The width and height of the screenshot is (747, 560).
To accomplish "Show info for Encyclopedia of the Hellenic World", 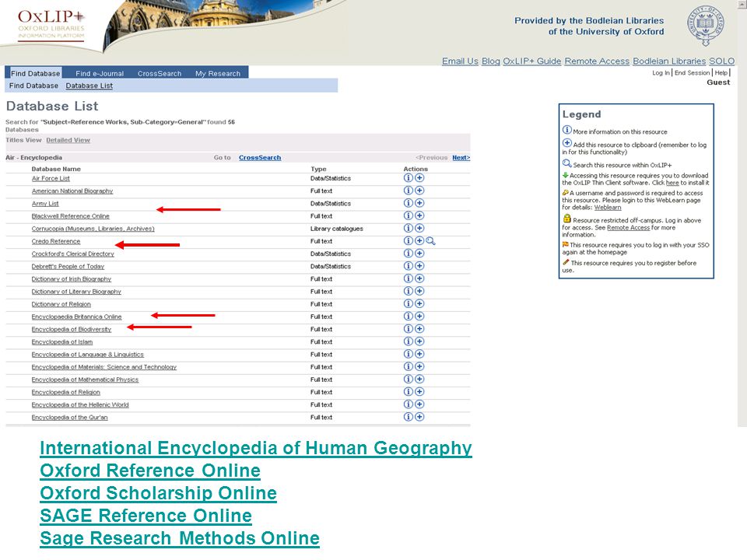I will (x=408, y=404).
